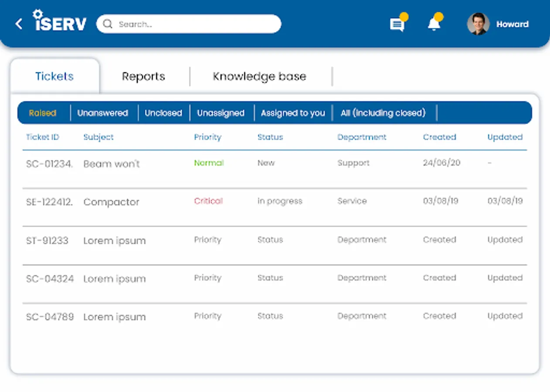
Task: Show tickets Assigned to you
Action: (293, 113)
